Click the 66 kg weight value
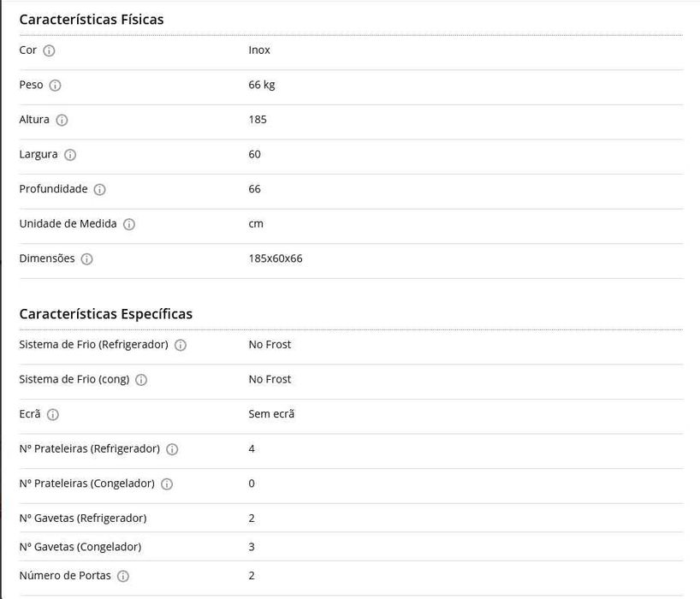 (x=262, y=85)
